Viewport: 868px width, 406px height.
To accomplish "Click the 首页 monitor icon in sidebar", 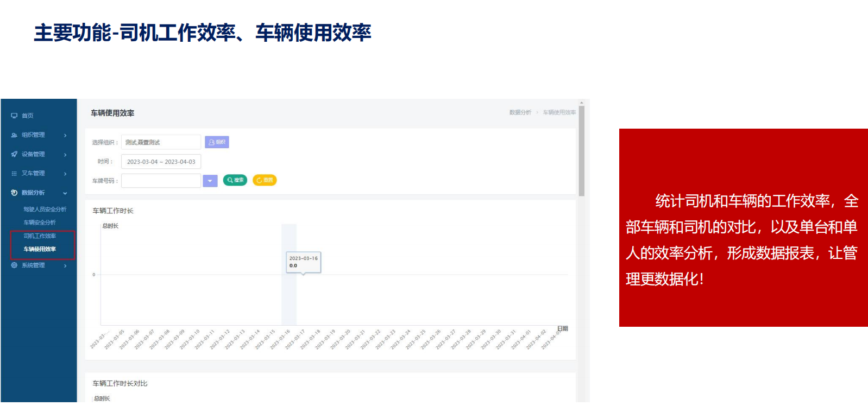I will (14, 116).
